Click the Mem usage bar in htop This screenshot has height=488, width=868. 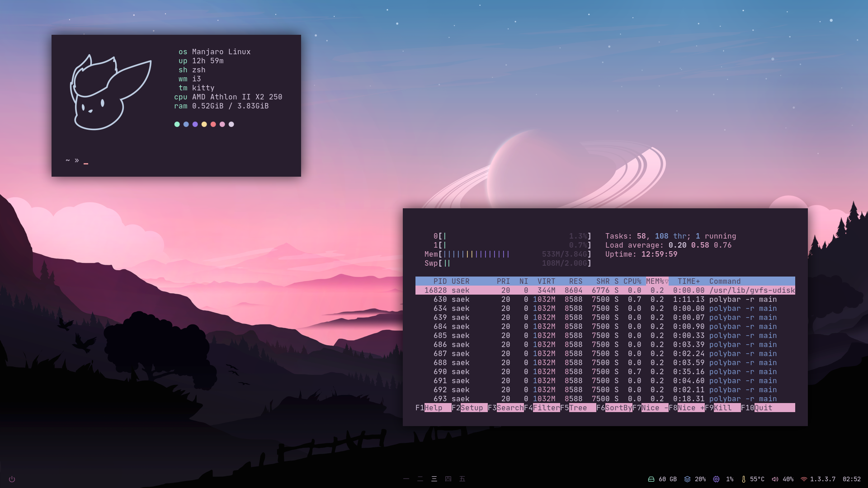point(508,254)
